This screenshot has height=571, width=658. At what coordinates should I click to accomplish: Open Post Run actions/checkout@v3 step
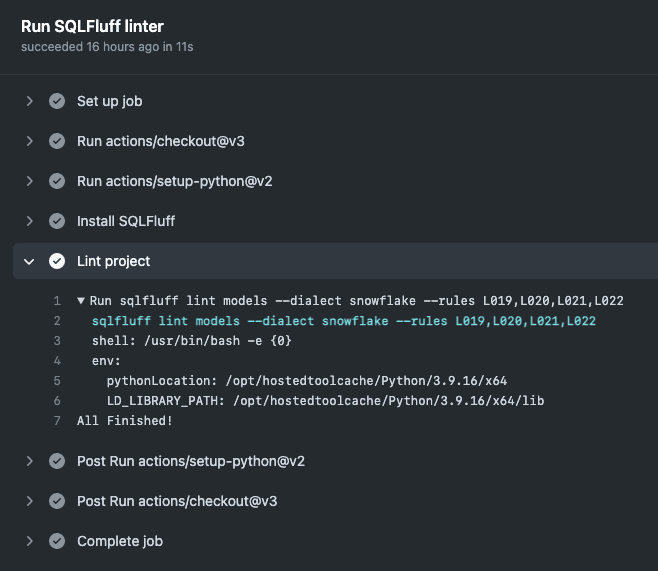pyautogui.click(x=177, y=501)
